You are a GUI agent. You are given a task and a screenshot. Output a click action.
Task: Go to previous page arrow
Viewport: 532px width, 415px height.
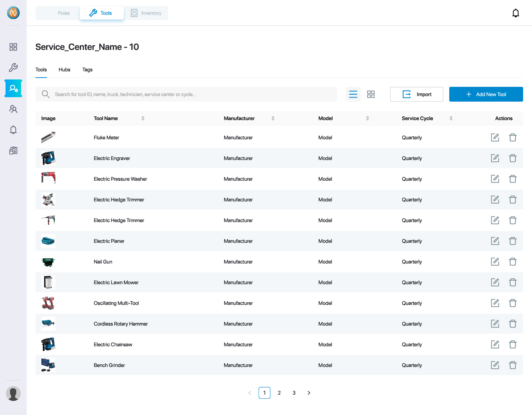[250, 393]
